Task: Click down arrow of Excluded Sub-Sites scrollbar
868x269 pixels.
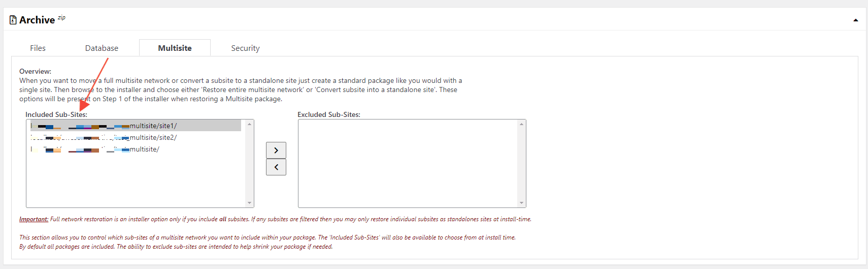Action: tap(521, 203)
